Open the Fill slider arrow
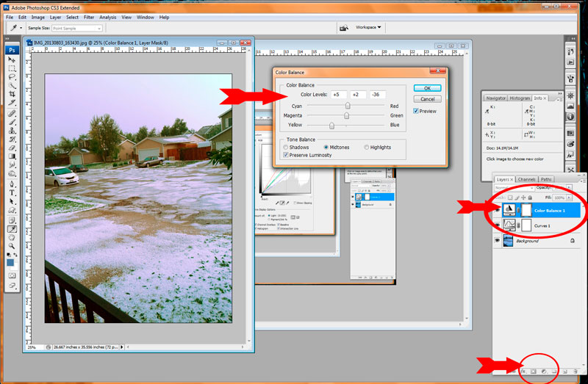The image size is (588, 384). (x=569, y=198)
